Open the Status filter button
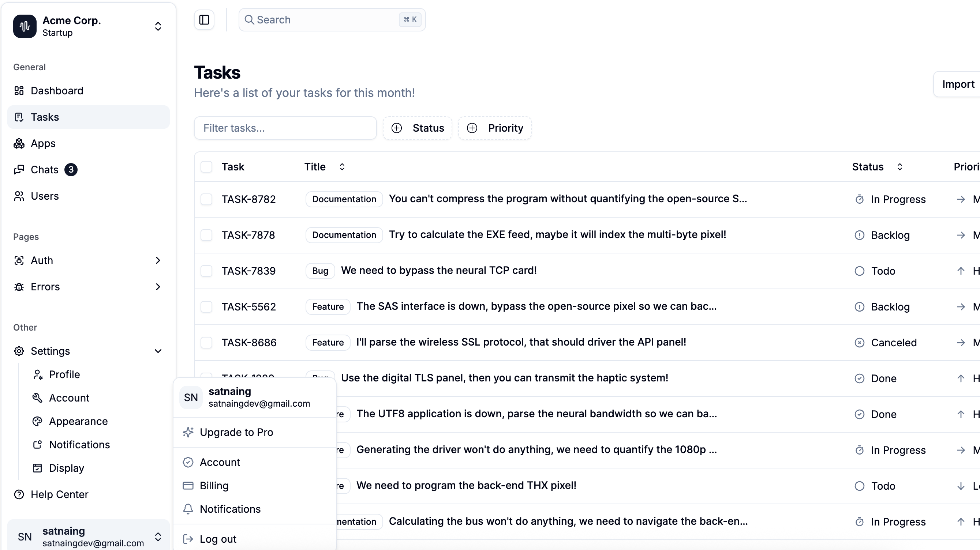 pos(417,128)
